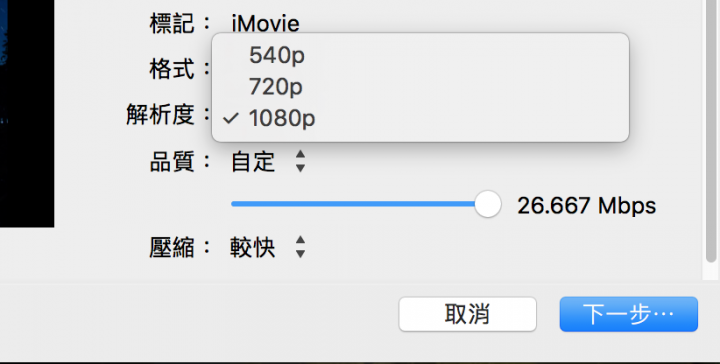Click the dark video preview thumbnail
This screenshot has width=720, height=364.
27,113
